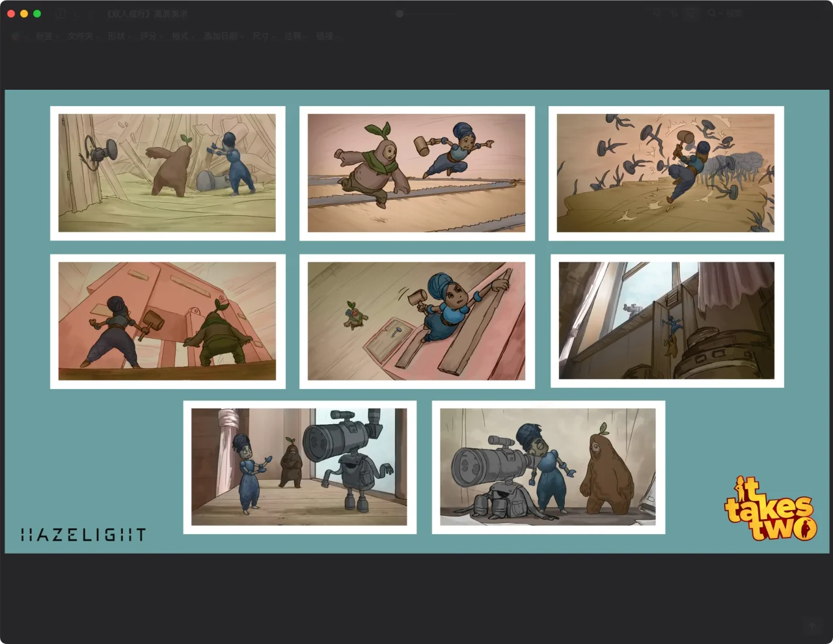Go forward with the right arrow
This screenshot has width=833, height=644.
[90, 14]
